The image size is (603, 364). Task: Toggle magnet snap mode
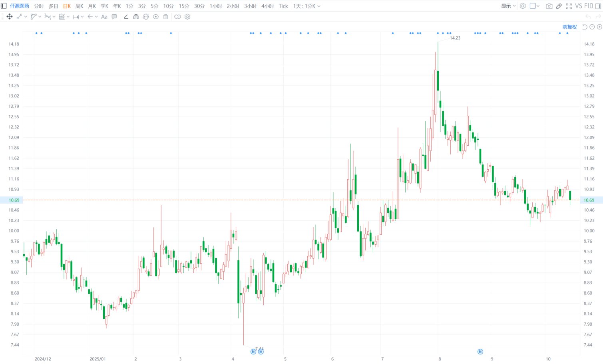click(x=136, y=17)
